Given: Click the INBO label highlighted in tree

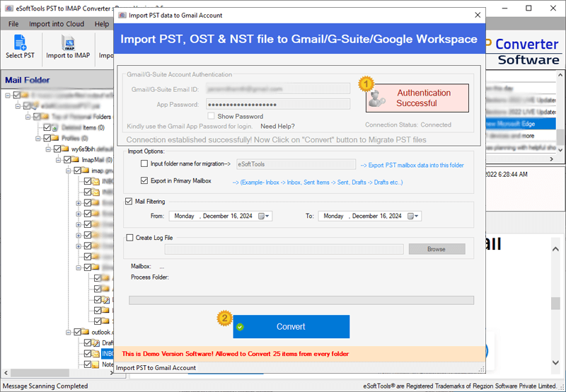Looking at the screenshot, I should pyautogui.click(x=108, y=353).
